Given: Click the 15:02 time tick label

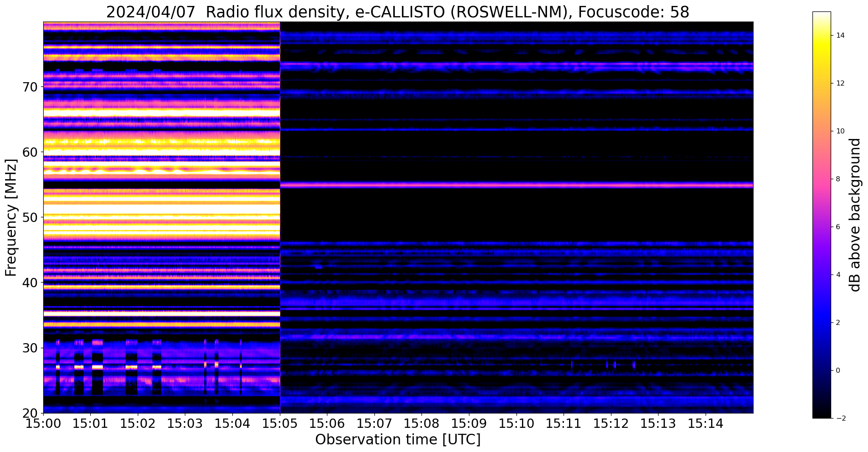Looking at the screenshot, I should [x=138, y=423].
